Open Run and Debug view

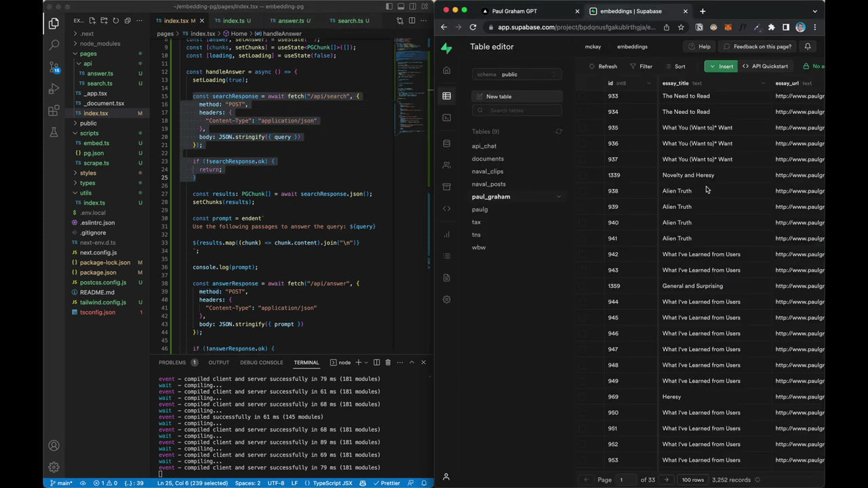tap(54, 89)
